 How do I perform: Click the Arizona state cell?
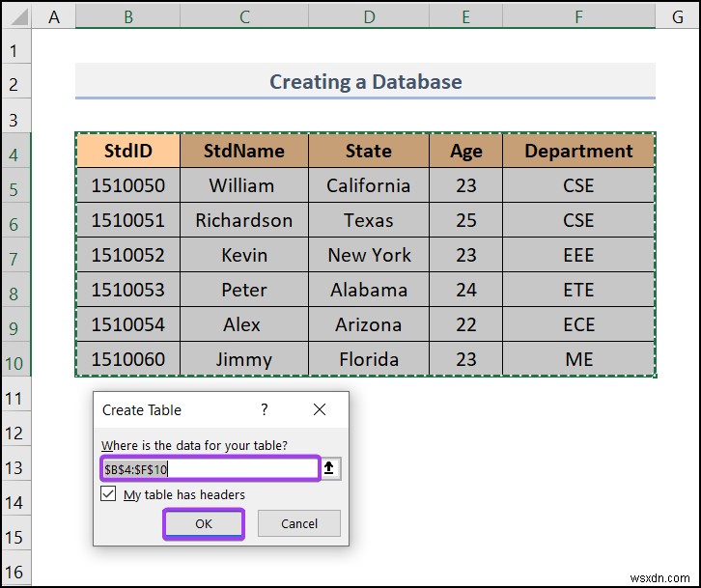369,324
